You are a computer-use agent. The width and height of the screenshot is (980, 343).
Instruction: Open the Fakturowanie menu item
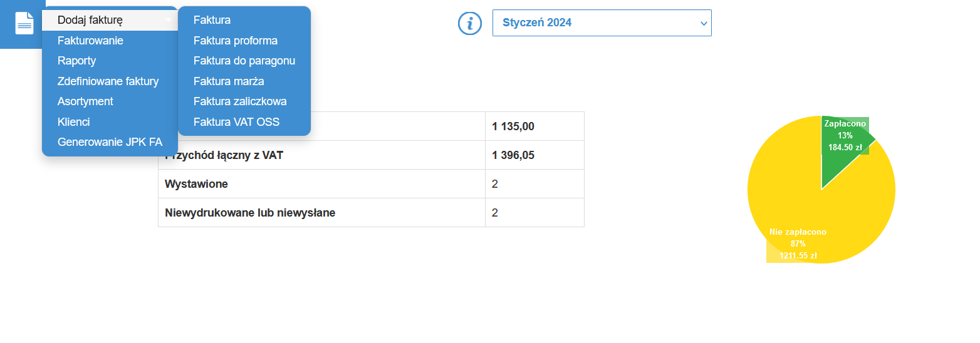point(90,41)
